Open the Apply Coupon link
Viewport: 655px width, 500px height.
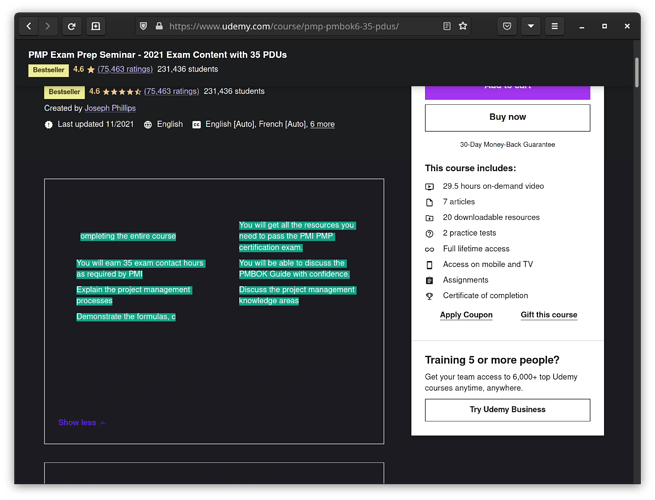point(466,315)
